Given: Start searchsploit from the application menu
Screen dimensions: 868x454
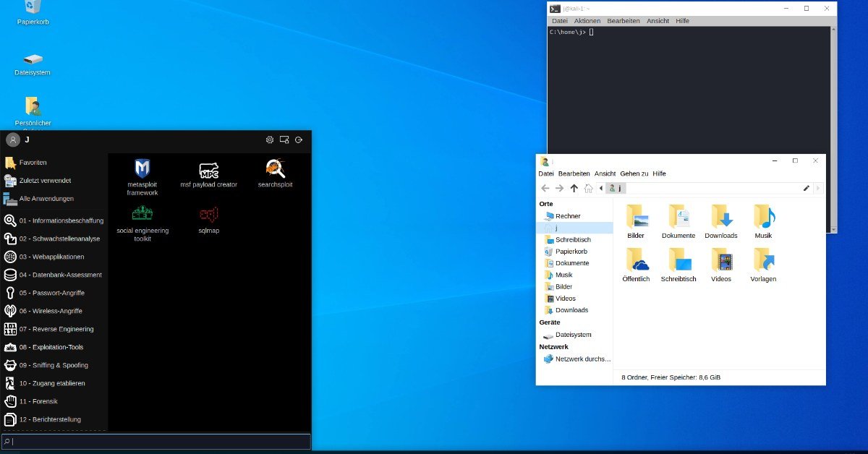Looking at the screenshot, I should [275, 174].
